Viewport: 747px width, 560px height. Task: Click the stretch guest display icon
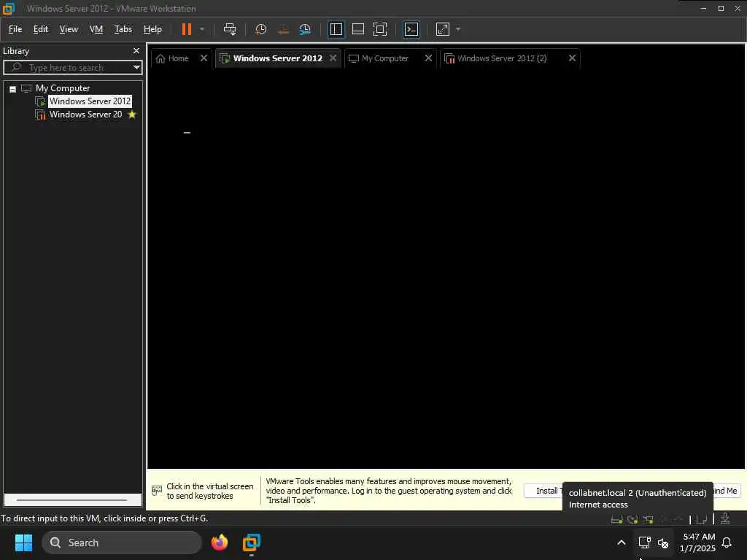point(443,29)
